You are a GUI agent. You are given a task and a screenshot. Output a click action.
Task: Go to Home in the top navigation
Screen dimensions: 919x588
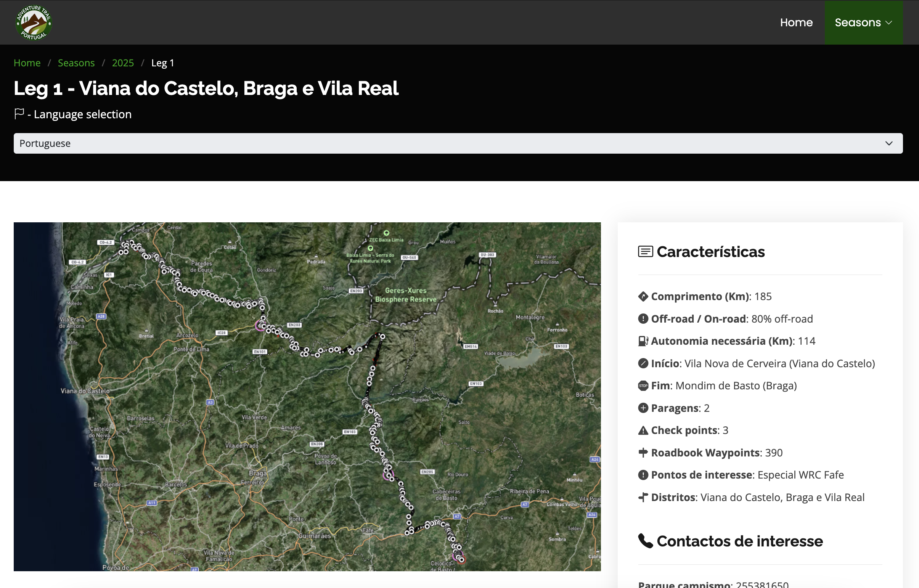[x=796, y=22]
